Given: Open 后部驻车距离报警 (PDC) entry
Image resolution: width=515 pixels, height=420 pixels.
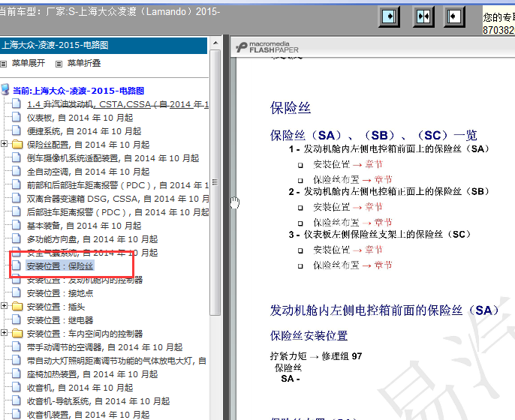Looking at the screenshot, I should click(x=118, y=212).
